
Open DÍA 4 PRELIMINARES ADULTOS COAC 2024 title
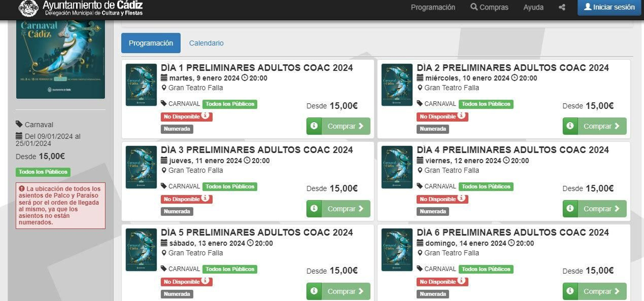pos(513,150)
